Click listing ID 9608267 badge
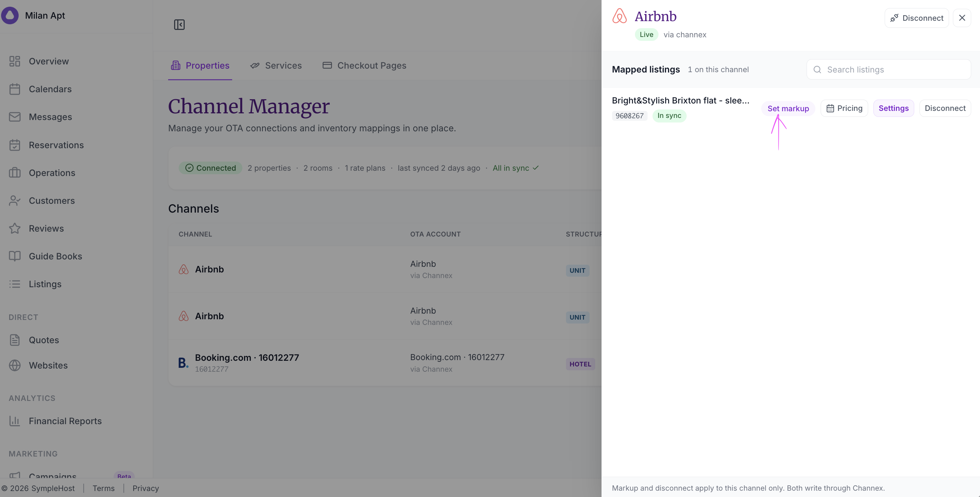The image size is (980, 497). click(630, 116)
